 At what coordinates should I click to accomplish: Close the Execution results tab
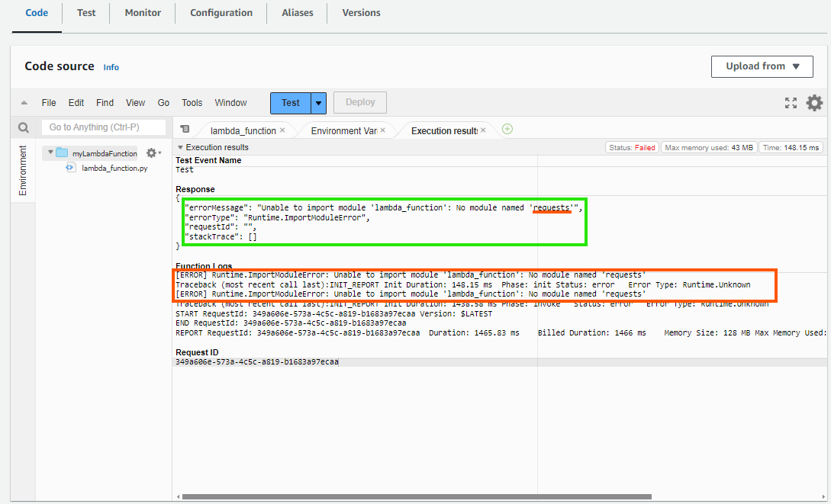[485, 130]
